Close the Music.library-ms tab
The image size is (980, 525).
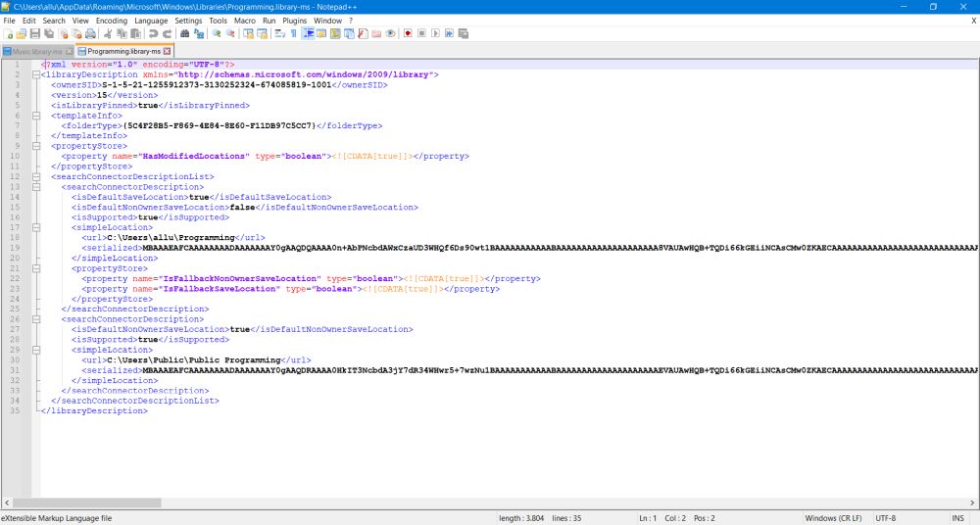coord(70,51)
